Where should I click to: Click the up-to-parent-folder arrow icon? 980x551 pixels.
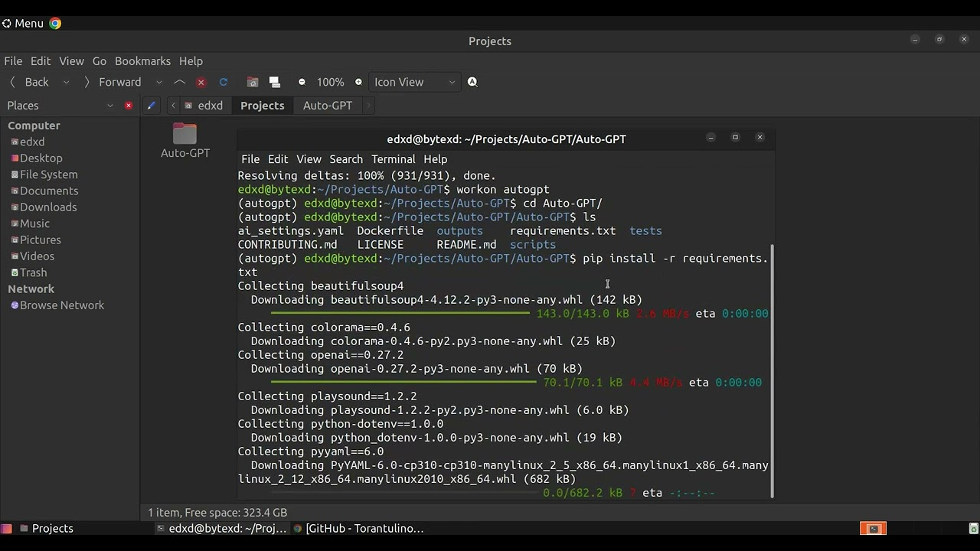pyautogui.click(x=180, y=82)
